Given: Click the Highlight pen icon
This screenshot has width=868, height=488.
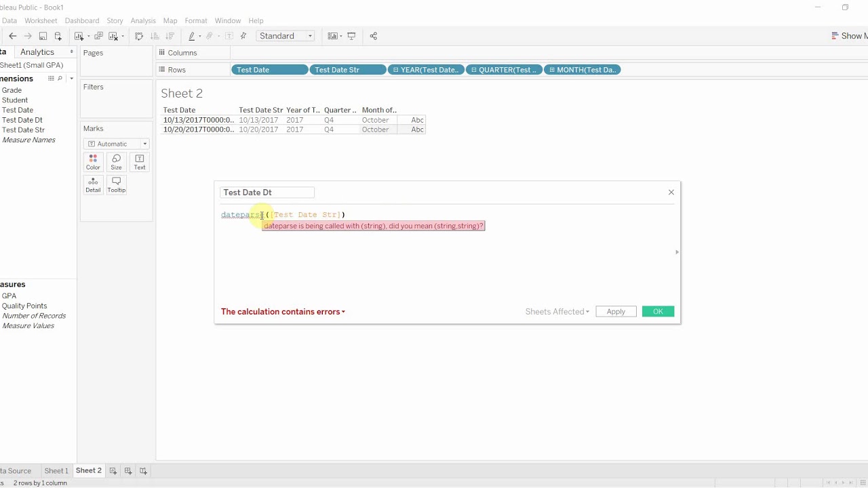Looking at the screenshot, I should click(x=192, y=36).
